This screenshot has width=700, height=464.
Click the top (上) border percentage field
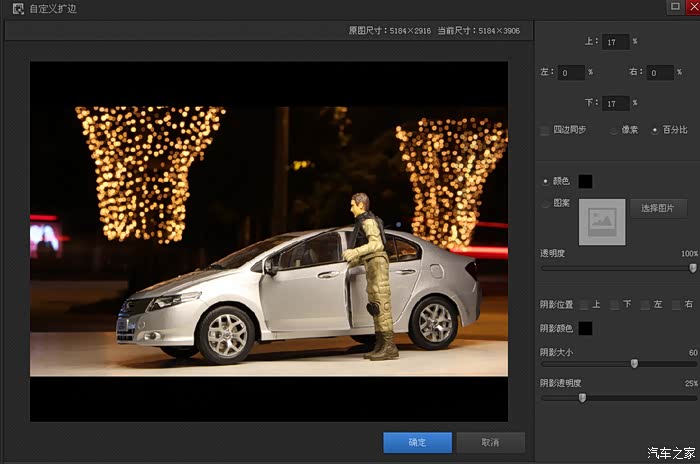point(616,42)
